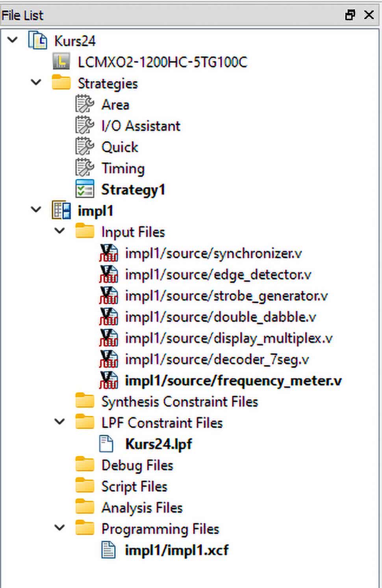
Task: Select impl1/source/frequency_meter.v top-level file
Action: 233,380
